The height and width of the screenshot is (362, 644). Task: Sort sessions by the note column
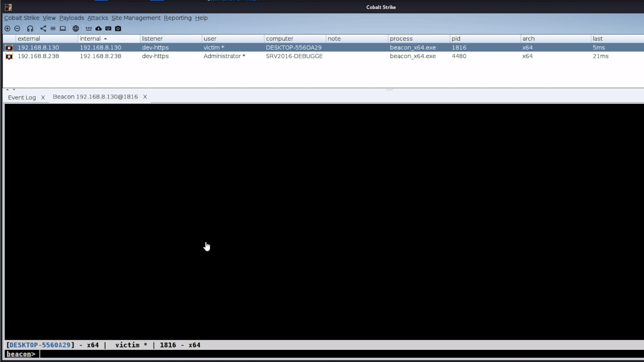click(357, 39)
